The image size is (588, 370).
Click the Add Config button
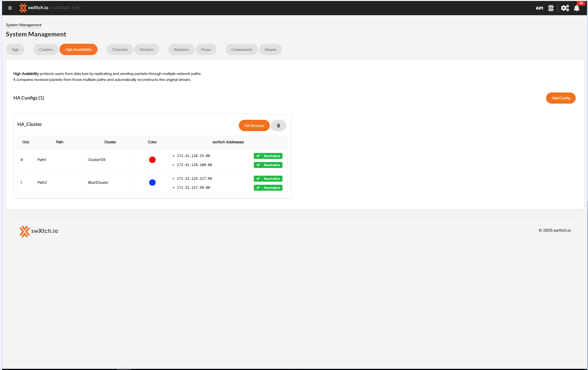click(x=560, y=98)
